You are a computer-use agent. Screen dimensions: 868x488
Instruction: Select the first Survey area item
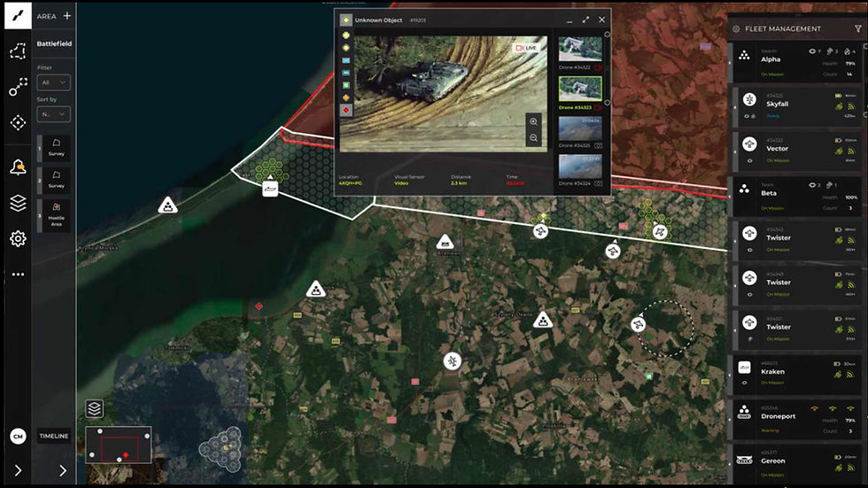[56, 148]
